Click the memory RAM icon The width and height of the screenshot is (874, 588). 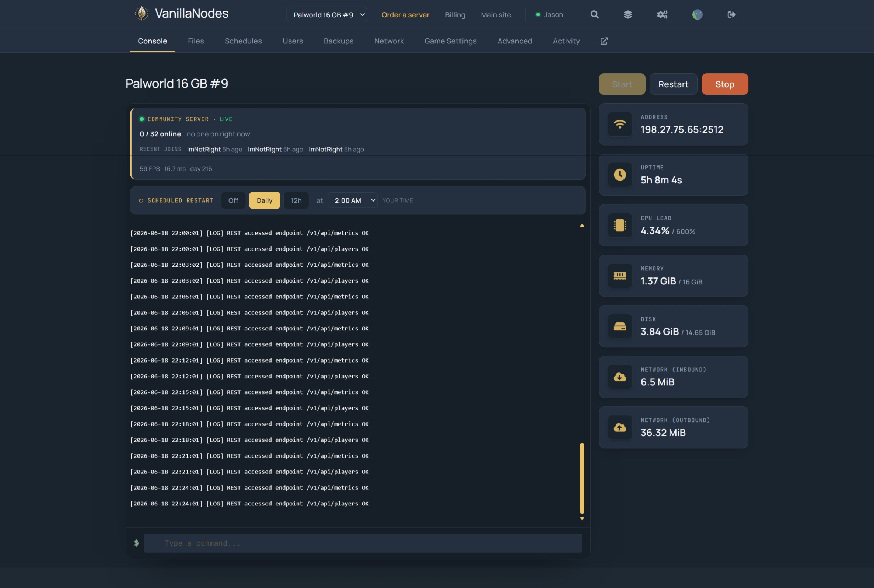coord(619,276)
